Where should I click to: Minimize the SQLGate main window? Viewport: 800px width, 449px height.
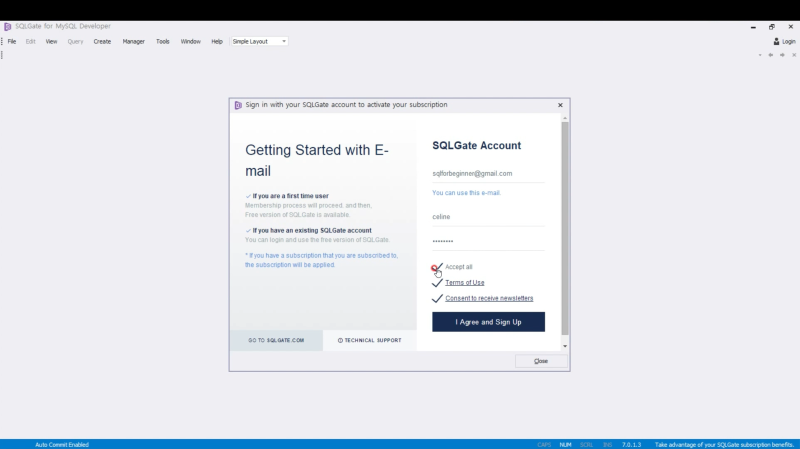(x=753, y=27)
